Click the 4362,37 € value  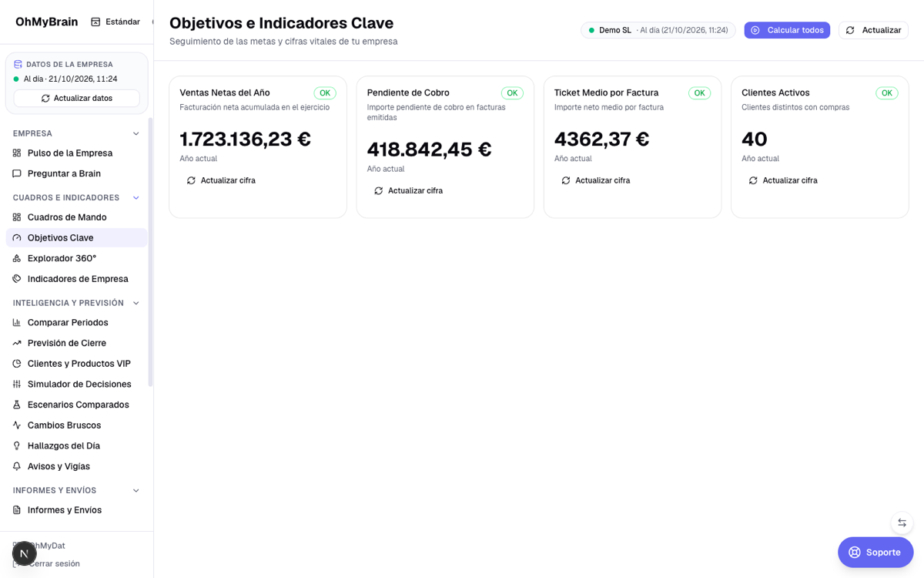[602, 139]
